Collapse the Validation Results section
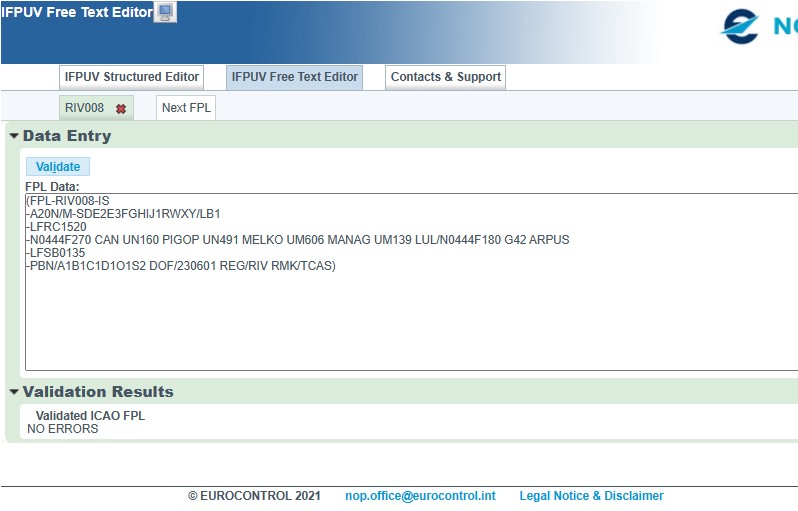Viewport: 798px width, 511px height. pyautogui.click(x=14, y=391)
